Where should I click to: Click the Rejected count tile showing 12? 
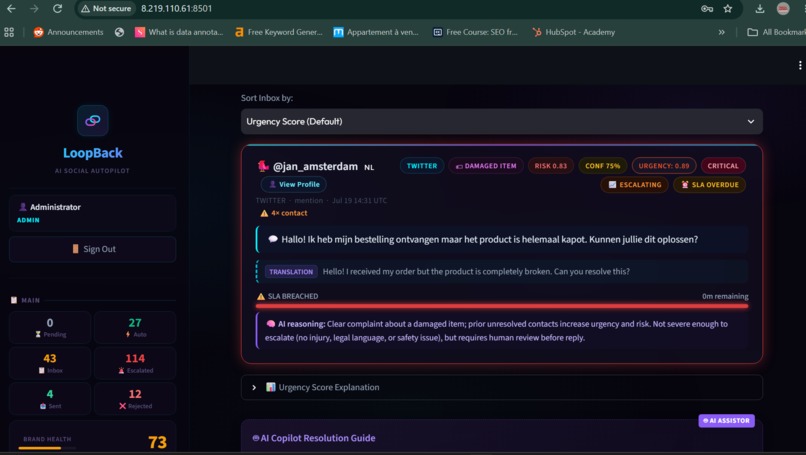(x=135, y=398)
